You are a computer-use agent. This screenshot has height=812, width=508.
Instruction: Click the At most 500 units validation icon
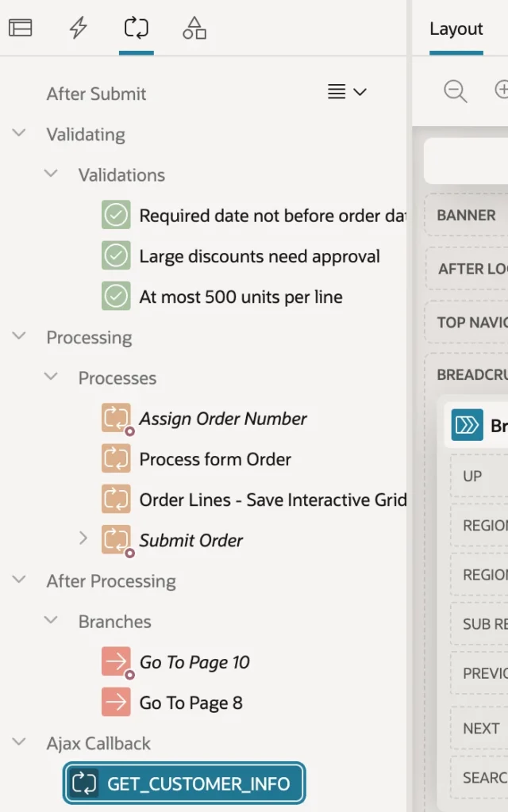pyautogui.click(x=116, y=297)
